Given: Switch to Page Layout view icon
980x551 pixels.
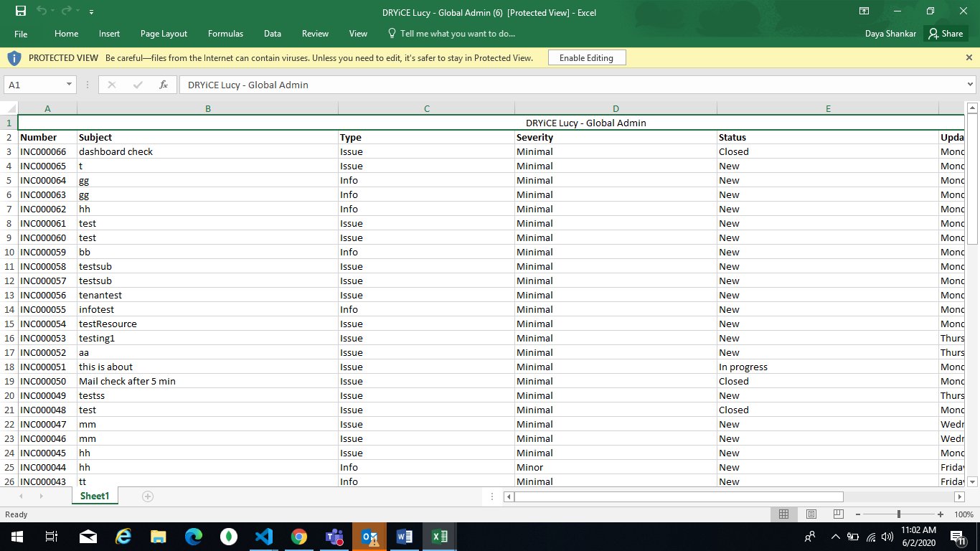Looking at the screenshot, I should [x=811, y=514].
